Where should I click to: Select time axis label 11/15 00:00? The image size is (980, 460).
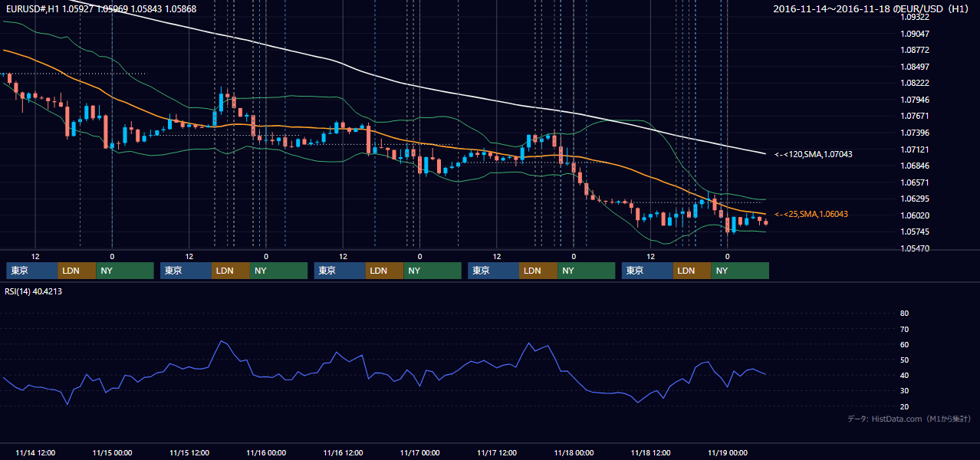(112, 452)
